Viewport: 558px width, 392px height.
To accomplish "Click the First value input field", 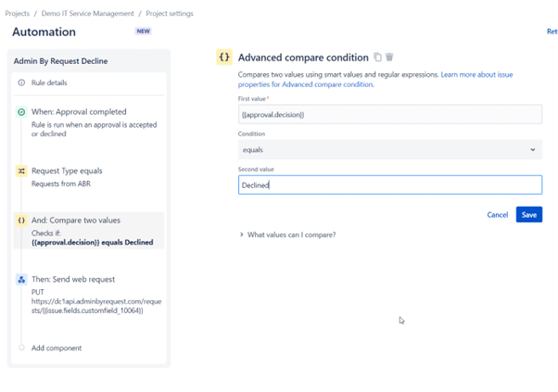I will tap(390, 115).
